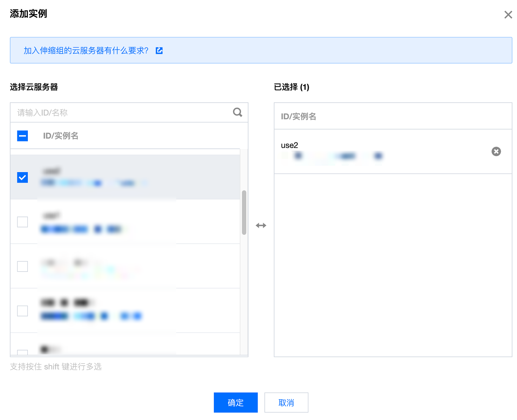Close the 添加实例 dialog
517x420 pixels.
(x=508, y=14)
